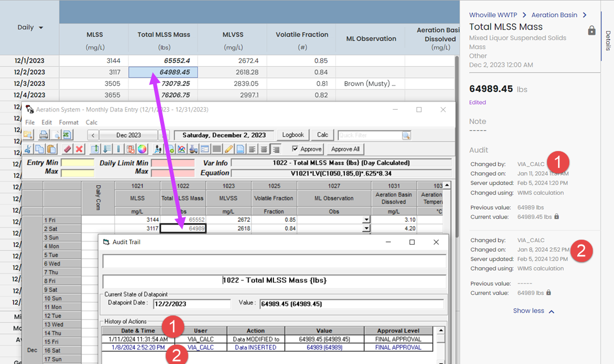Click the eraser icon in the toolbar
614x364 pixels.
67,149
